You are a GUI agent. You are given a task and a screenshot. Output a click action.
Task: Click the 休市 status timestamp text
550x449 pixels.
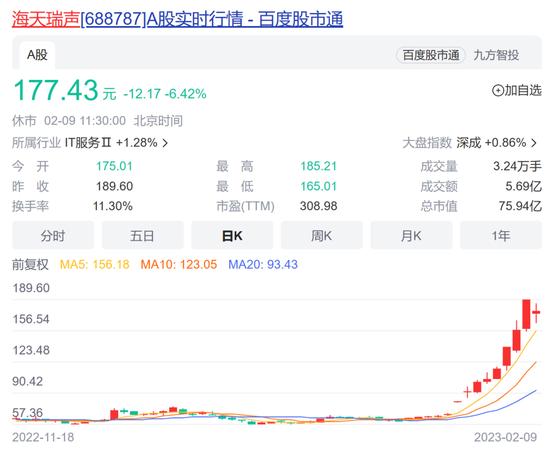97,121
